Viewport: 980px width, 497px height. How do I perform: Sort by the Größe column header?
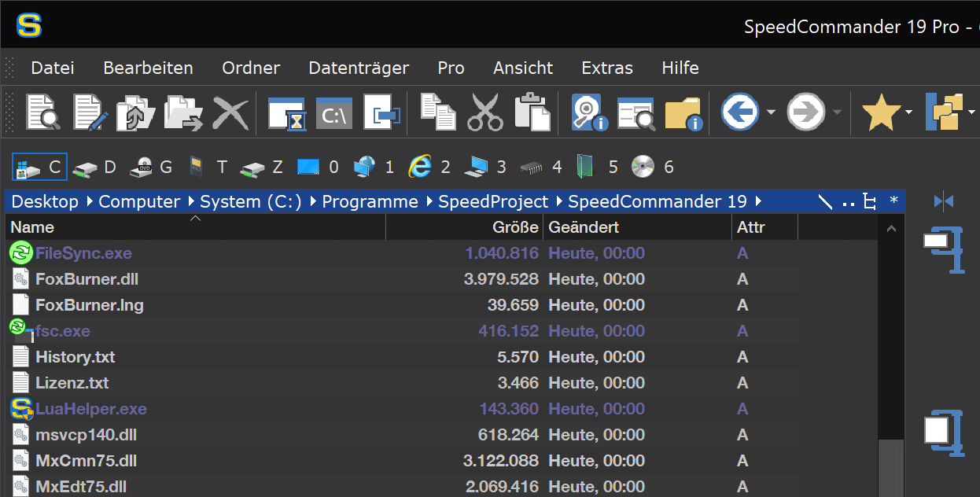click(x=465, y=227)
